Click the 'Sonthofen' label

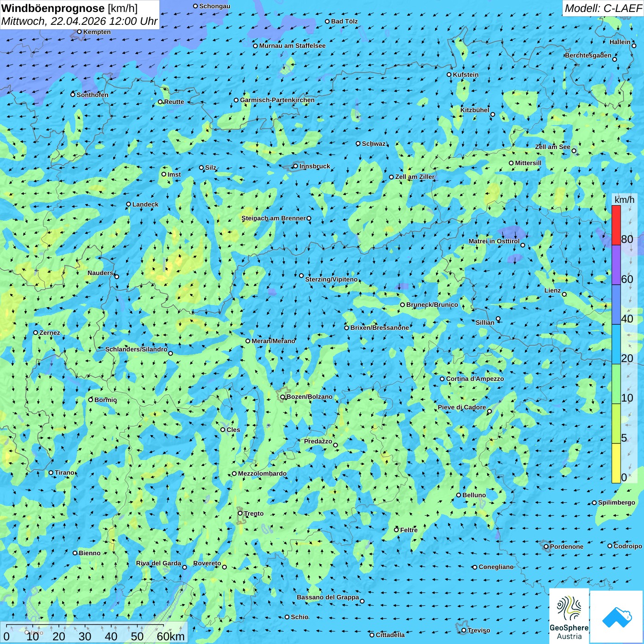tap(92, 95)
